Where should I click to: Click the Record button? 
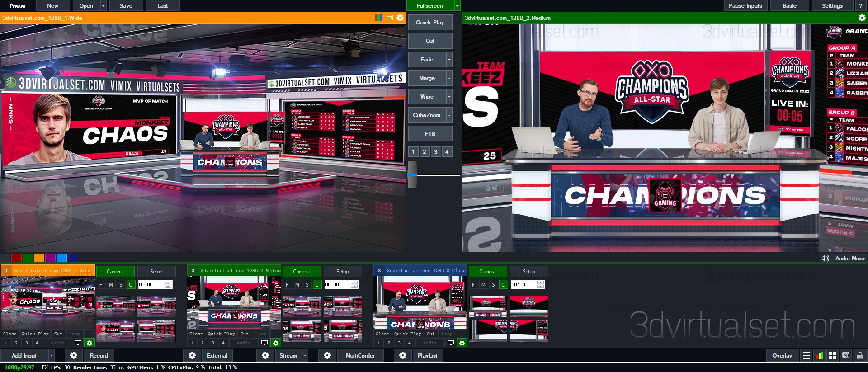[99, 356]
